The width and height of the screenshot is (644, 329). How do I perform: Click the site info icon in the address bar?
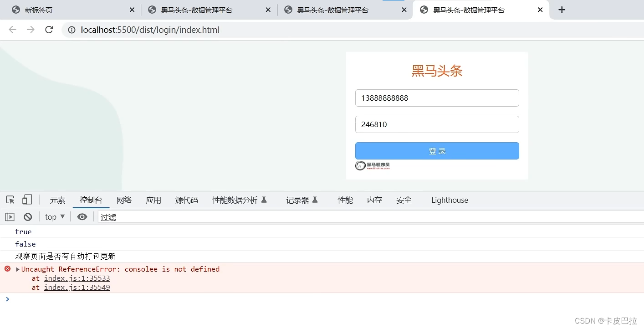[72, 30]
